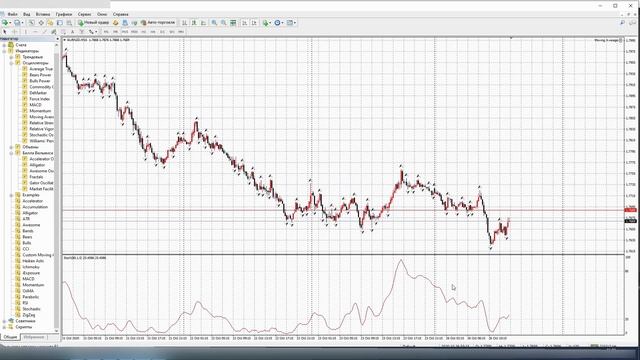Toggle the Navigator star-folder icon
The width and height of the screenshot is (640, 360).
tap(51, 23)
